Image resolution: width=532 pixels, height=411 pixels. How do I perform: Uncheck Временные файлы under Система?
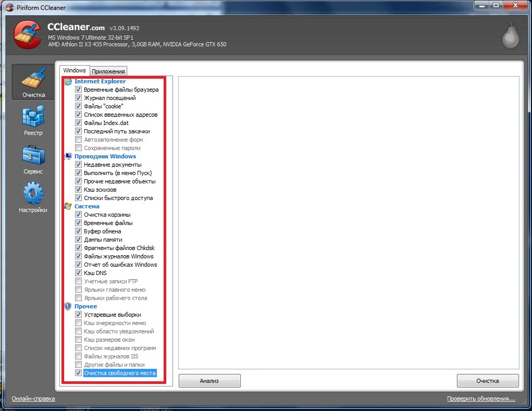pyautogui.click(x=78, y=223)
